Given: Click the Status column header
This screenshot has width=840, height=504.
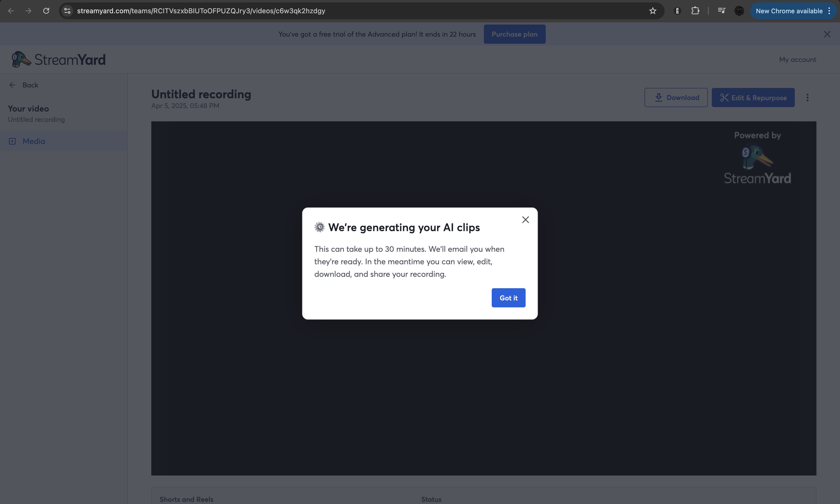Looking at the screenshot, I should coord(431,499).
